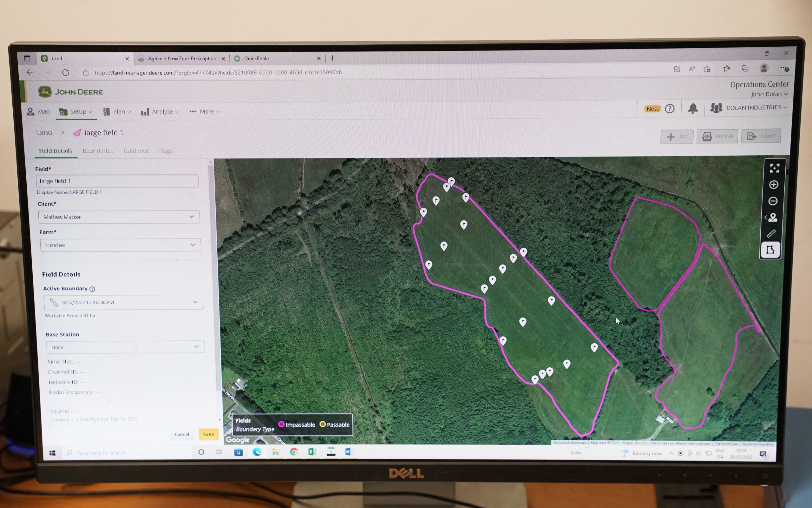Screen dimensions: 812x508
Task: Click the Impassable magenta legend swatch
Action: [x=282, y=424]
